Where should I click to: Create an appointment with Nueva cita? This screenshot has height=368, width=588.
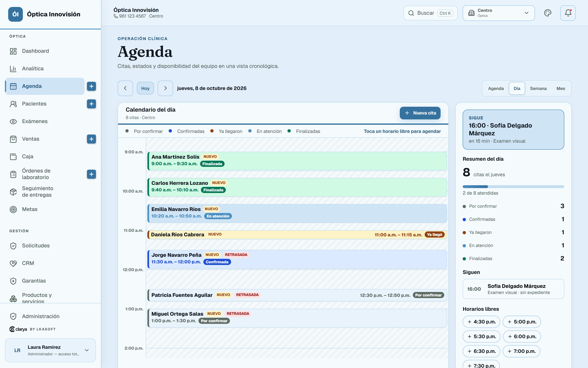click(x=420, y=113)
